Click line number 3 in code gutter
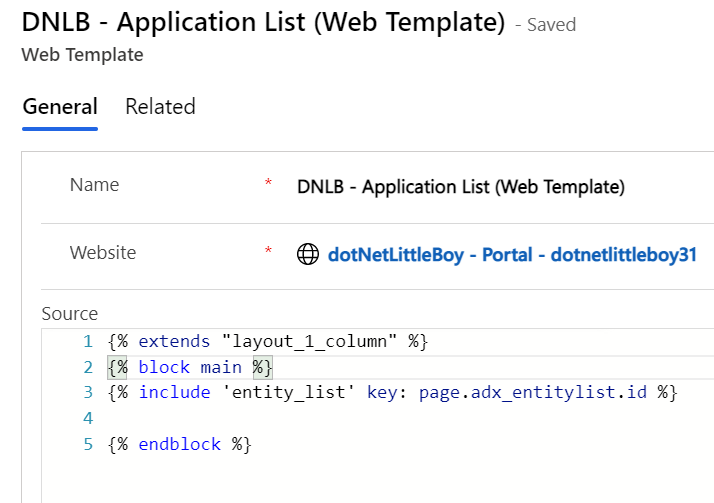The height and width of the screenshot is (503, 714). [88, 393]
